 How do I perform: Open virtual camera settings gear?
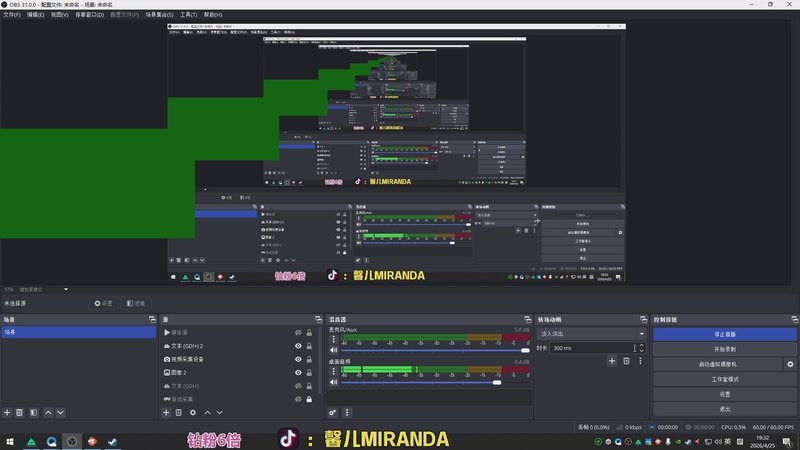[x=790, y=364]
